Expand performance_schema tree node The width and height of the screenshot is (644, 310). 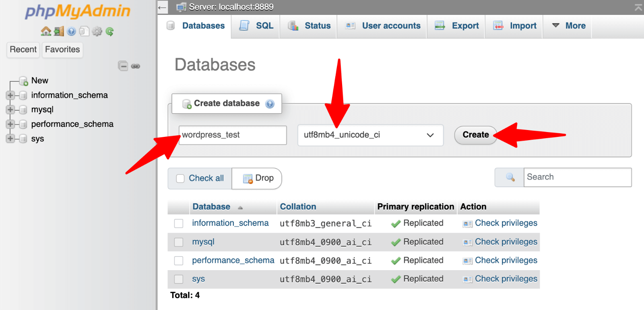(10, 124)
